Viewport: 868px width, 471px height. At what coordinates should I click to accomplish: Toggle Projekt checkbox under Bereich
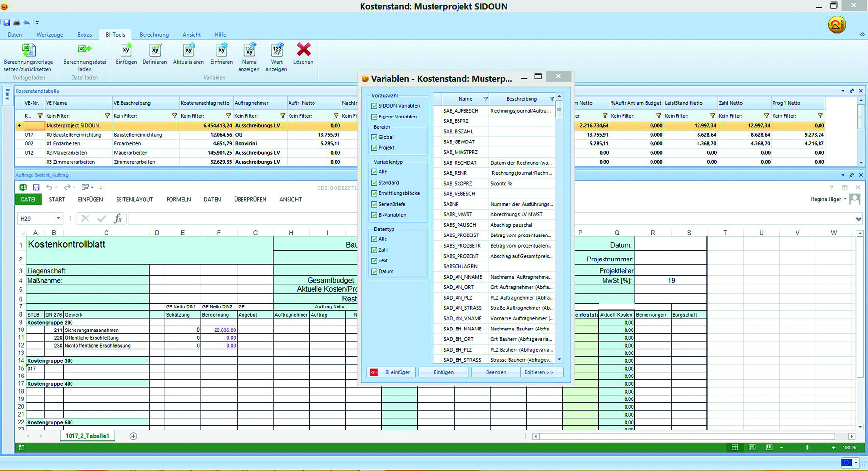pos(374,148)
